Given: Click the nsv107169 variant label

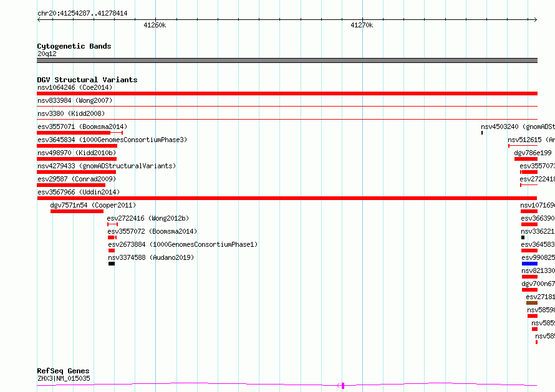Looking at the screenshot, I should (538, 205).
